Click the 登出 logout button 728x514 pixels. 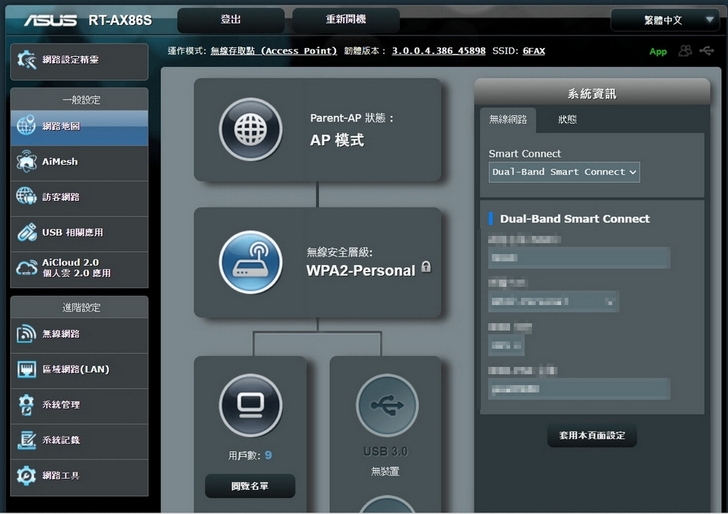[231, 20]
